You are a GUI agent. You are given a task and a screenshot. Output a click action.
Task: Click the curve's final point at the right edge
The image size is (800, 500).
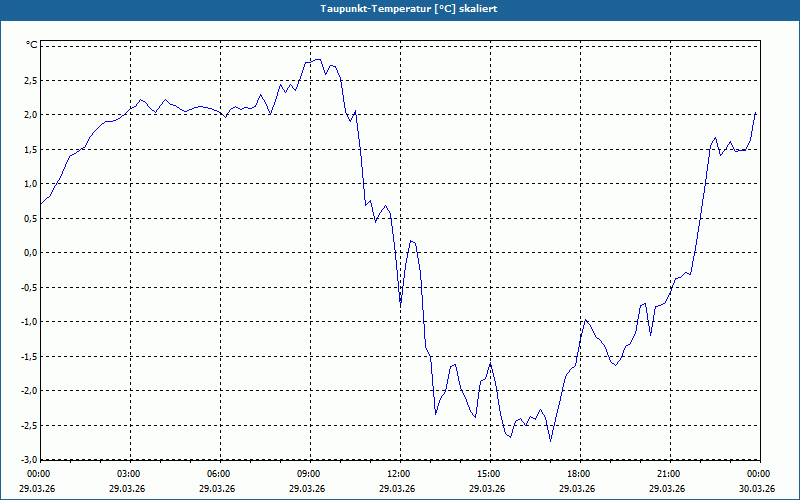[x=756, y=113]
